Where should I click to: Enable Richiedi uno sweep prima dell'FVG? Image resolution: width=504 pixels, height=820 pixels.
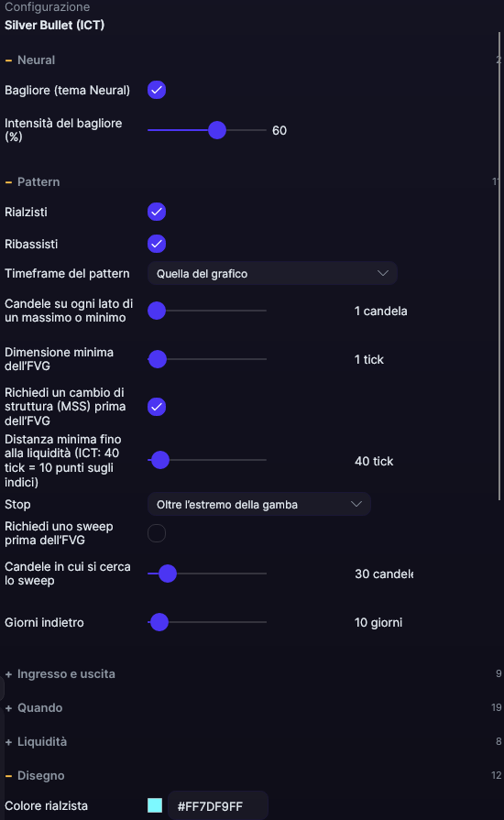click(x=157, y=533)
